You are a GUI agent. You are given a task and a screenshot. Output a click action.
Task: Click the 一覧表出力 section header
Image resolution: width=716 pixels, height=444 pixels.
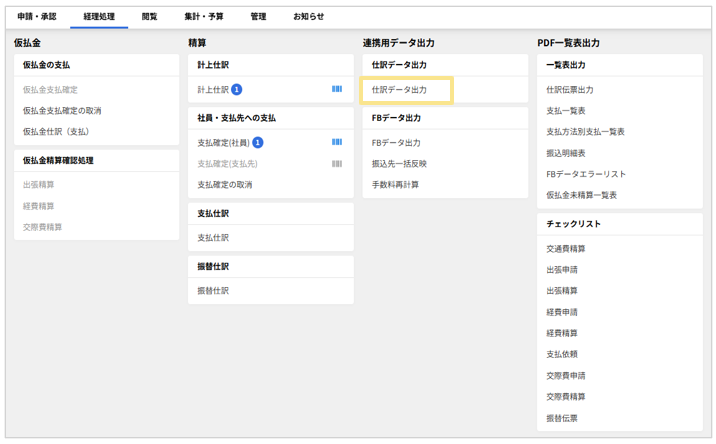click(566, 65)
